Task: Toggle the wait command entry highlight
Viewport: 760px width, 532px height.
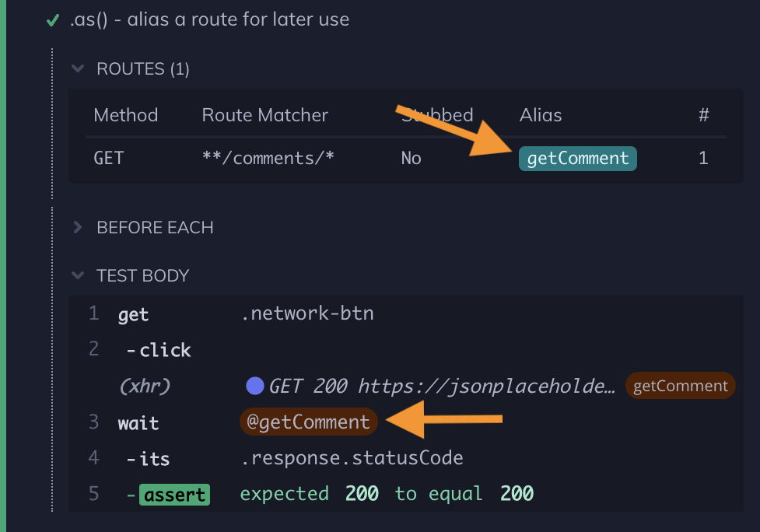Action: tap(132, 422)
